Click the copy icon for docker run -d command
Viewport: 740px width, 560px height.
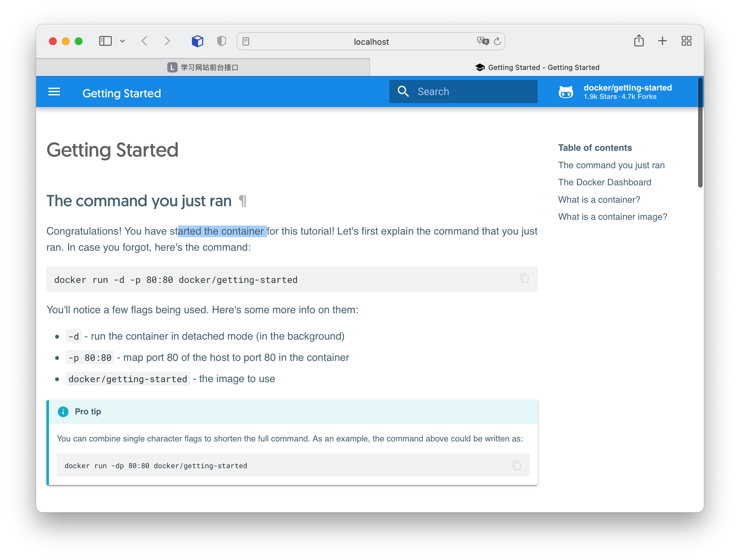tap(524, 278)
